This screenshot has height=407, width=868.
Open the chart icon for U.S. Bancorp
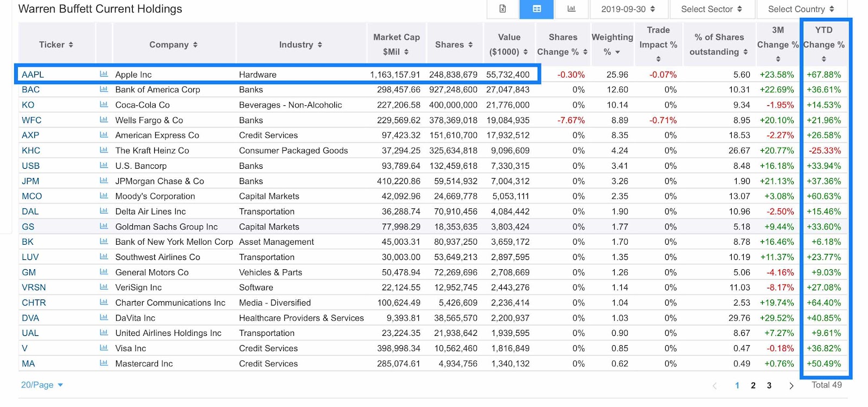coord(104,166)
